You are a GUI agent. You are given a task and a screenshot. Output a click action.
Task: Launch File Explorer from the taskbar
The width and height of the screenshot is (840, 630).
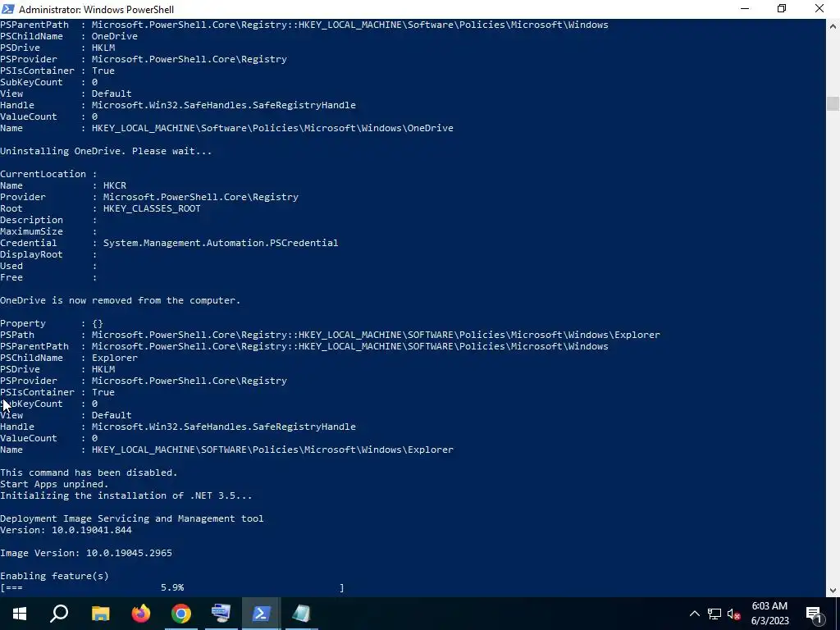[x=101, y=614]
